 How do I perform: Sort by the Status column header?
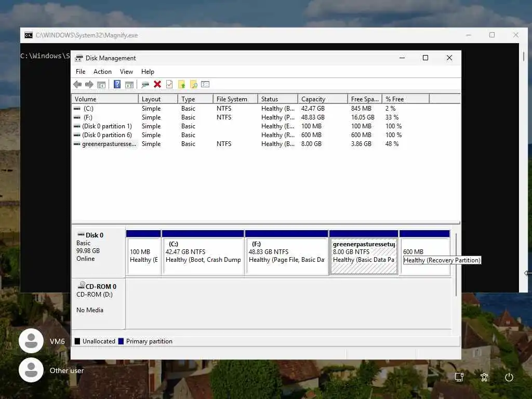click(x=278, y=99)
